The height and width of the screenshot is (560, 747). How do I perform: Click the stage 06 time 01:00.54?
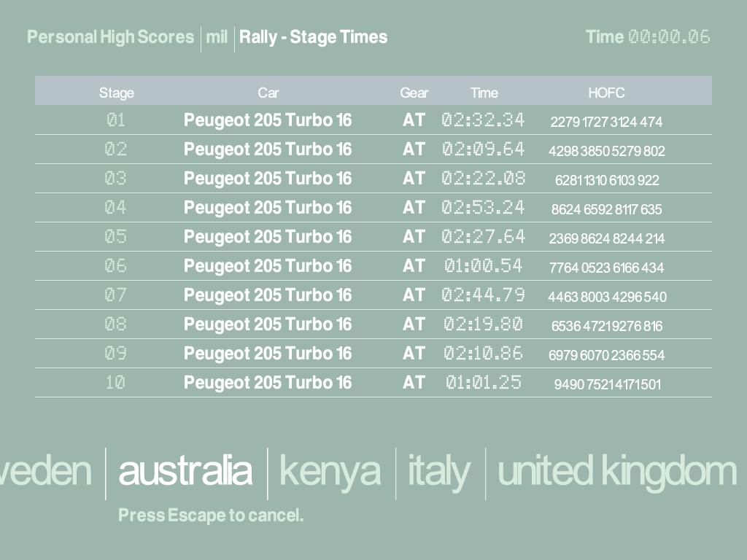pyautogui.click(x=483, y=266)
